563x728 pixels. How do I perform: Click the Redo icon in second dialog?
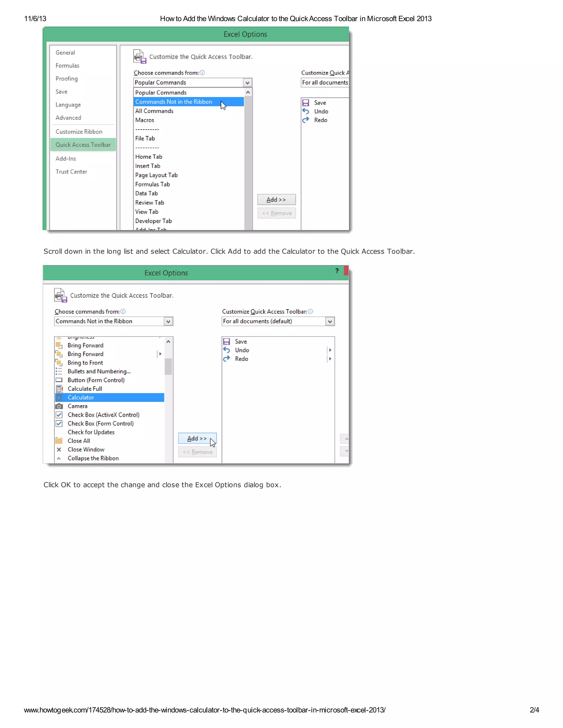227,359
